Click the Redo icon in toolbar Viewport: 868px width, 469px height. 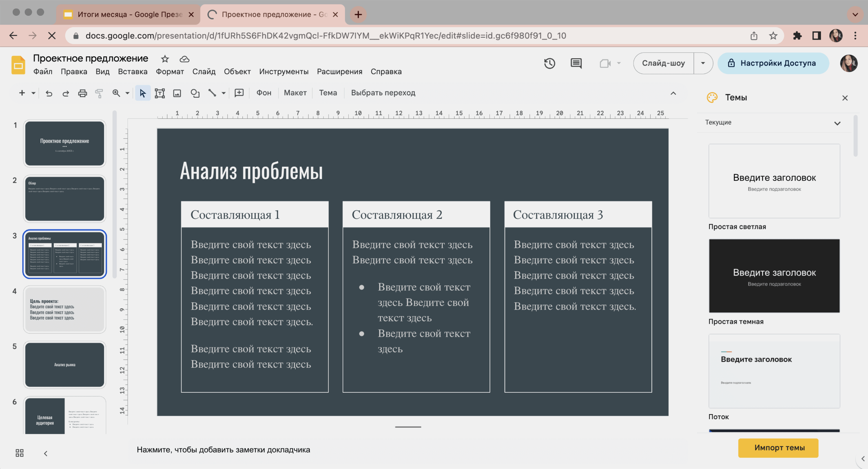click(65, 92)
